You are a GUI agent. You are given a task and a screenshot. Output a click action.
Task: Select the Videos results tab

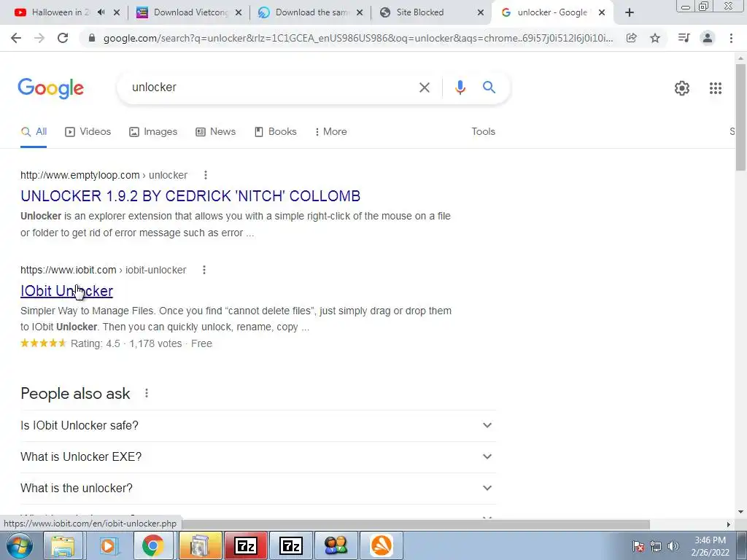(x=88, y=131)
